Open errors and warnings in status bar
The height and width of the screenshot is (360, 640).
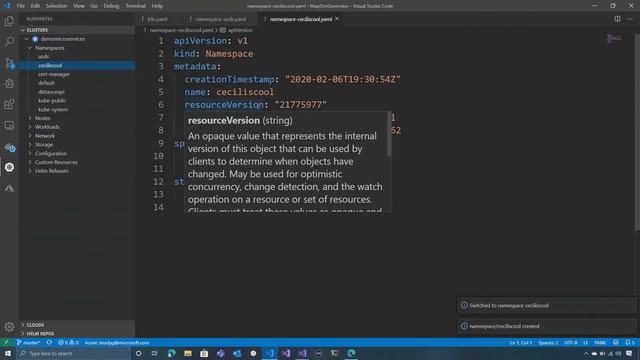[68, 342]
